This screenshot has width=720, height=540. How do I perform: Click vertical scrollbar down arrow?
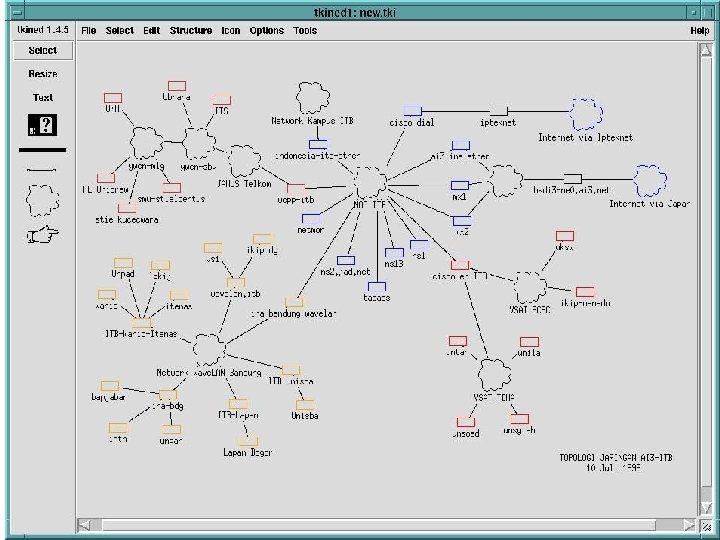706,507
